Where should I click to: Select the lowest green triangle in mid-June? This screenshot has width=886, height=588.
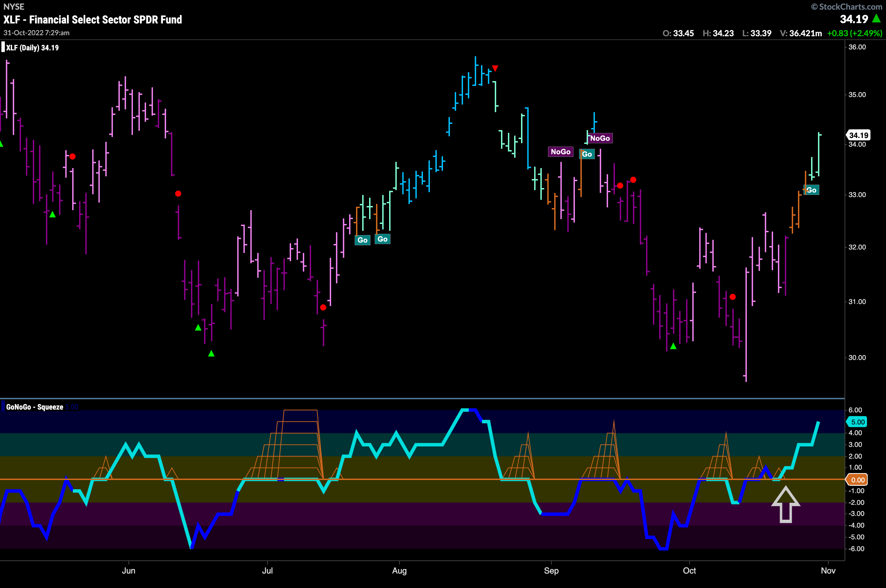(x=211, y=353)
